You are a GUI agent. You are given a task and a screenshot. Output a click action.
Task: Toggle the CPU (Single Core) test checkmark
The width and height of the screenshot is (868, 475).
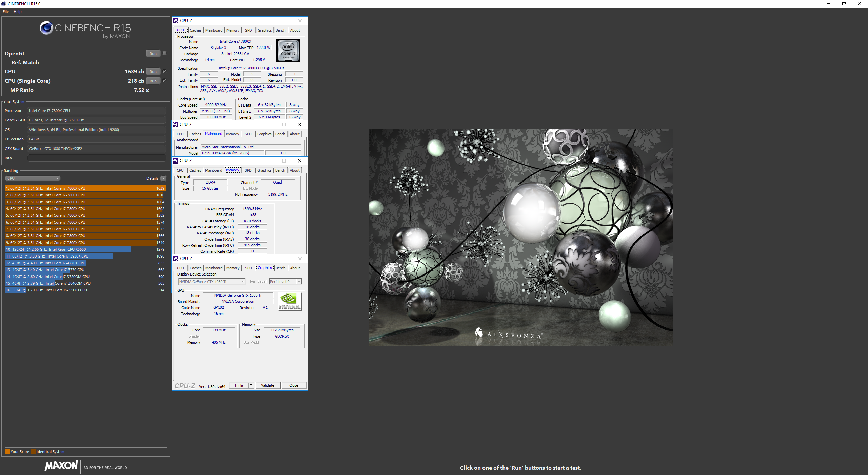(x=164, y=81)
